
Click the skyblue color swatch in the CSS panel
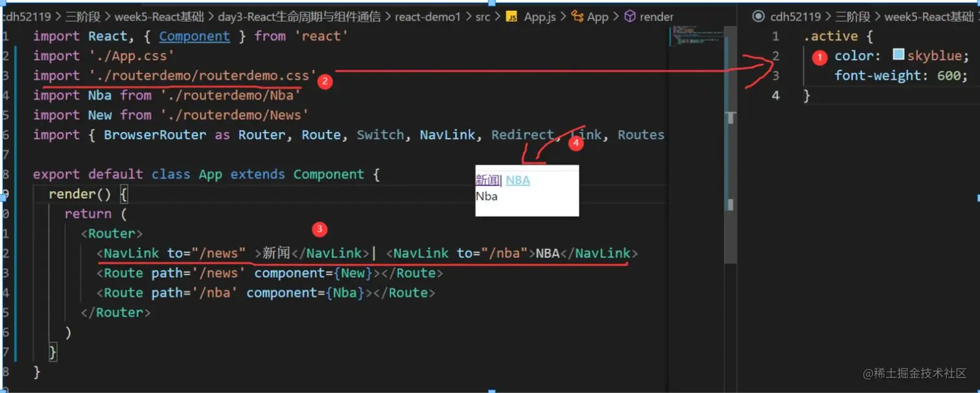pyautogui.click(x=898, y=56)
